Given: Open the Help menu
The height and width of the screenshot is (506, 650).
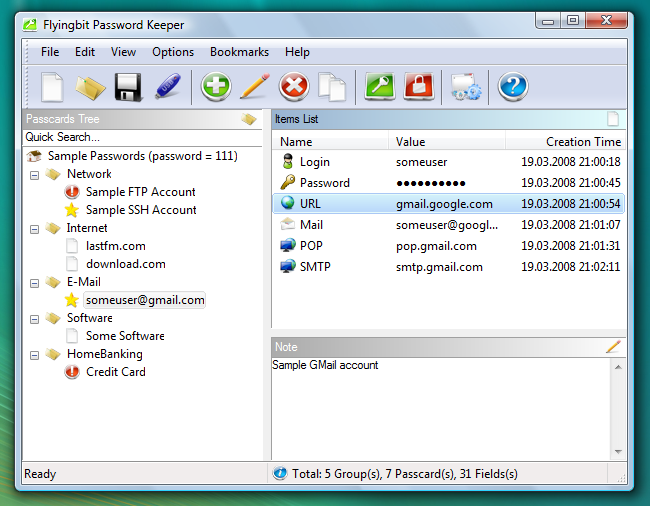Looking at the screenshot, I should point(297,52).
